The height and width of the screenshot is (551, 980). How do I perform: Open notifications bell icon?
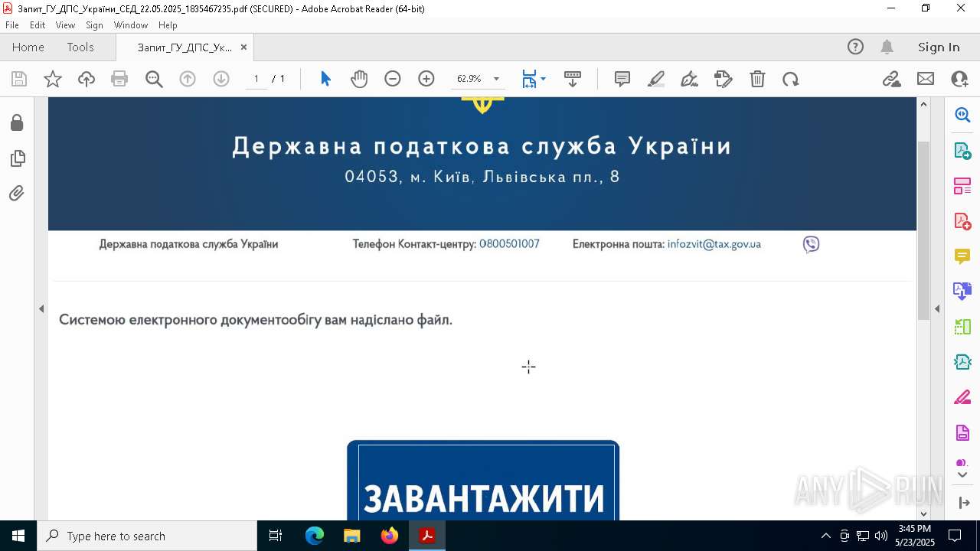(x=887, y=47)
